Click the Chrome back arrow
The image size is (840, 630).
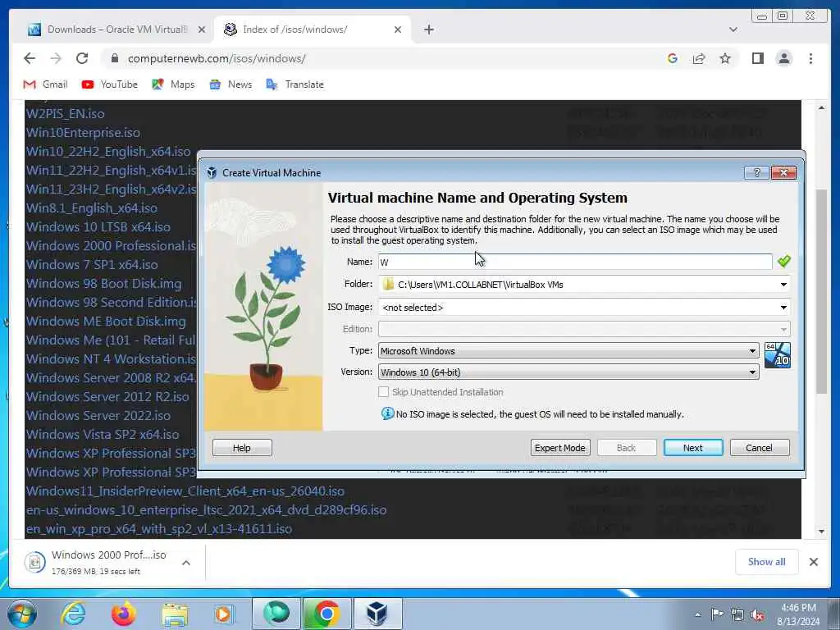pos(30,58)
